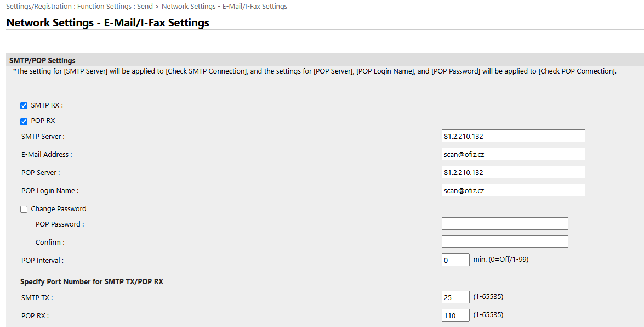Click into the SMTP Server address field

tap(513, 136)
